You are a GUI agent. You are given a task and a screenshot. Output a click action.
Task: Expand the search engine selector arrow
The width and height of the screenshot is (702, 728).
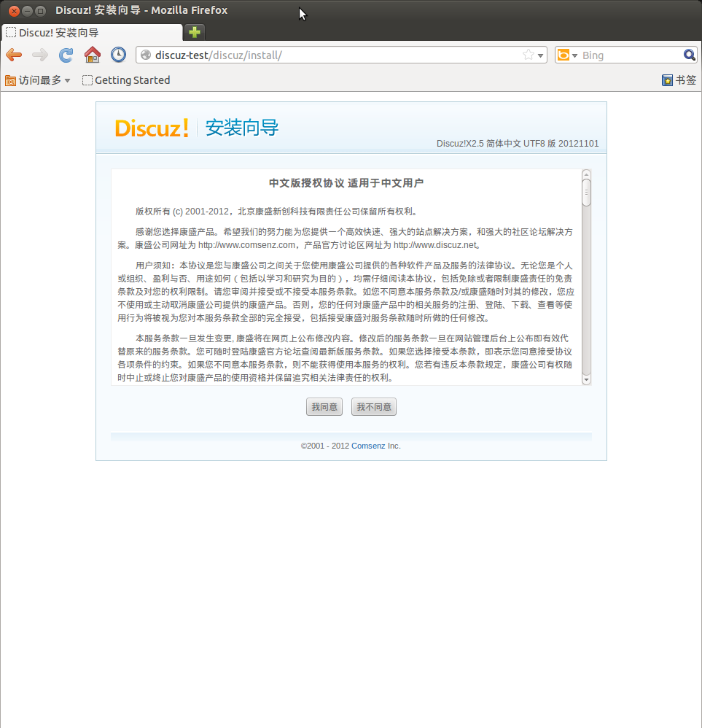[574, 55]
